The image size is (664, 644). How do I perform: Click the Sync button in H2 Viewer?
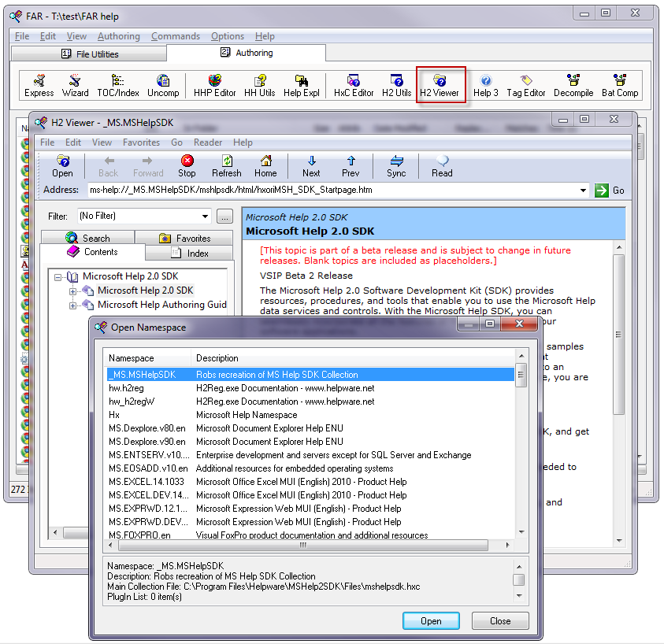[x=396, y=165]
